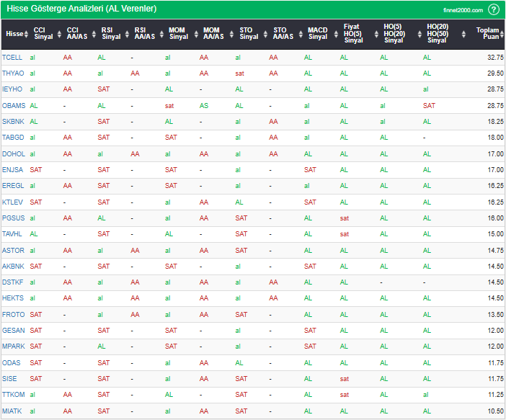
Task: Click sort arrows on CCI Sinyal column
Action: [x=58, y=34]
